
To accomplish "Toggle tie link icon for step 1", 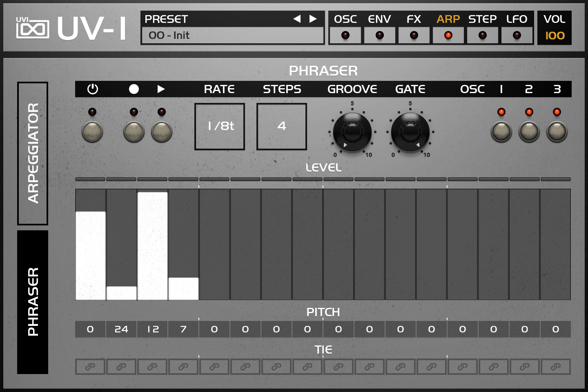I will 91,367.
